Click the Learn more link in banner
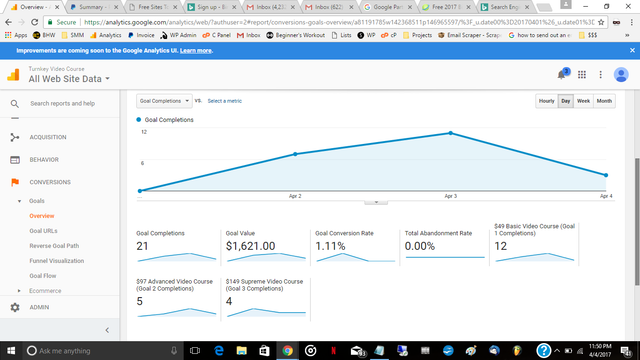Viewport: 640px width, 360px height. [x=196, y=51]
